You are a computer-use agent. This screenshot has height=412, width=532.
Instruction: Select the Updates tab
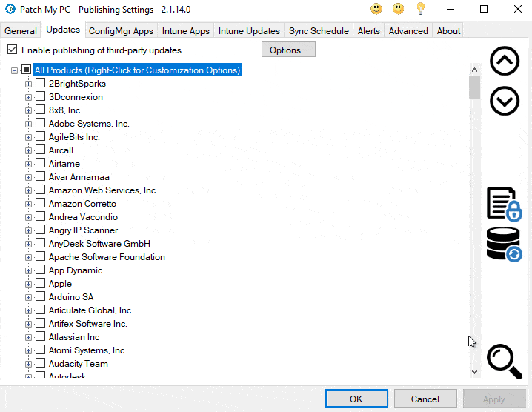tap(63, 30)
